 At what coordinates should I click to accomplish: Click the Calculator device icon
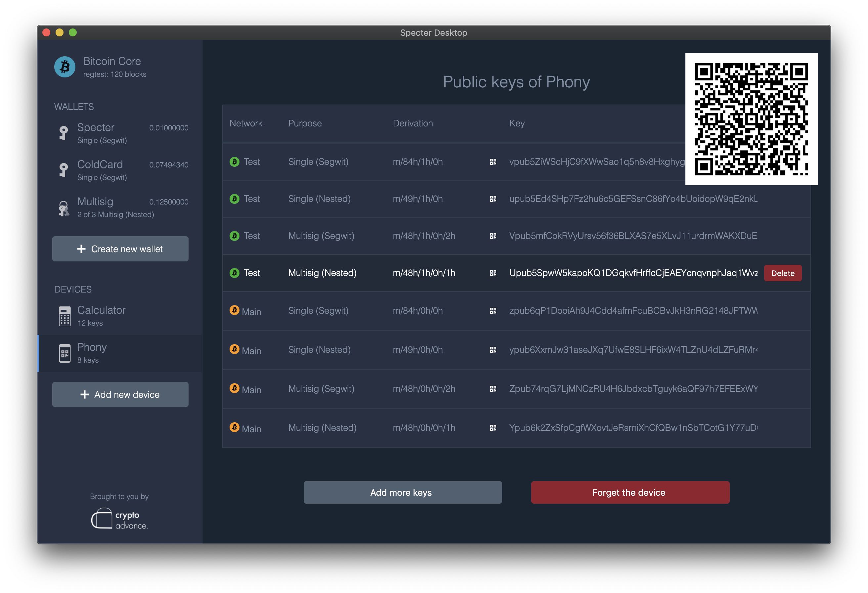(65, 316)
